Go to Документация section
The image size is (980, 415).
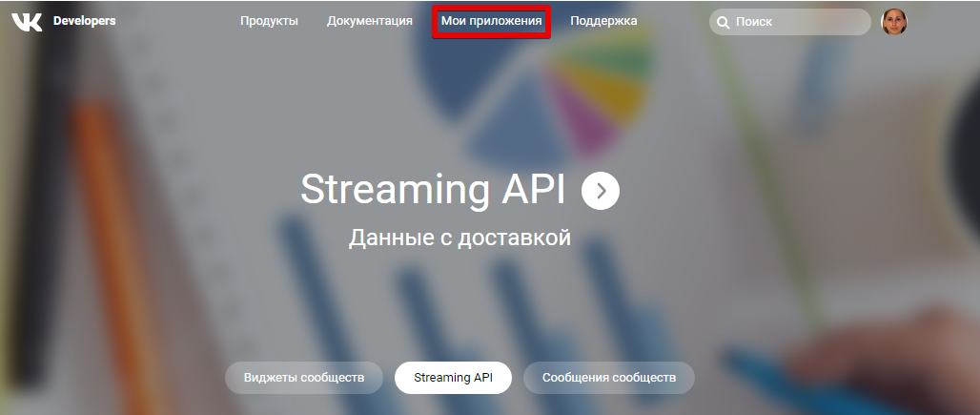pyautogui.click(x=369, y=21)
